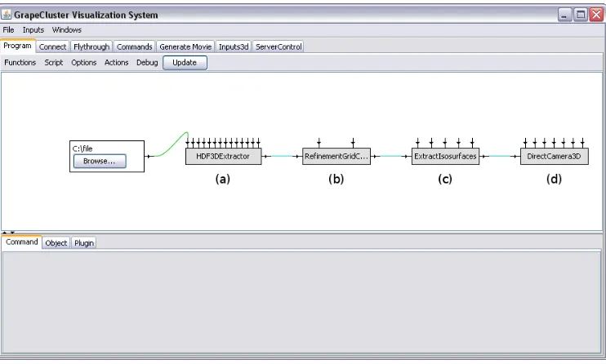Click the last top port of HDF3DExtractor

tap(259, 143)
